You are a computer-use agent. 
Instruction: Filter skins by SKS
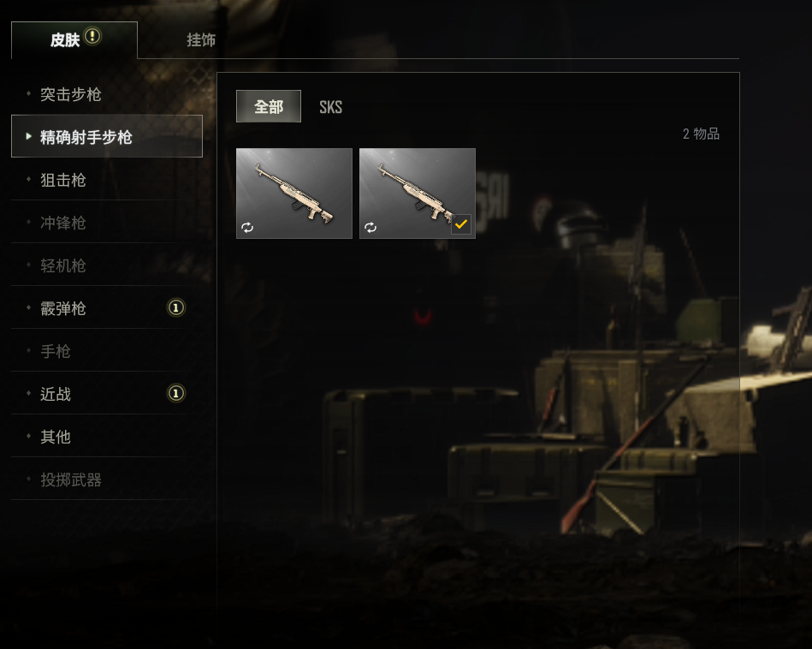[x=330, y=107]
